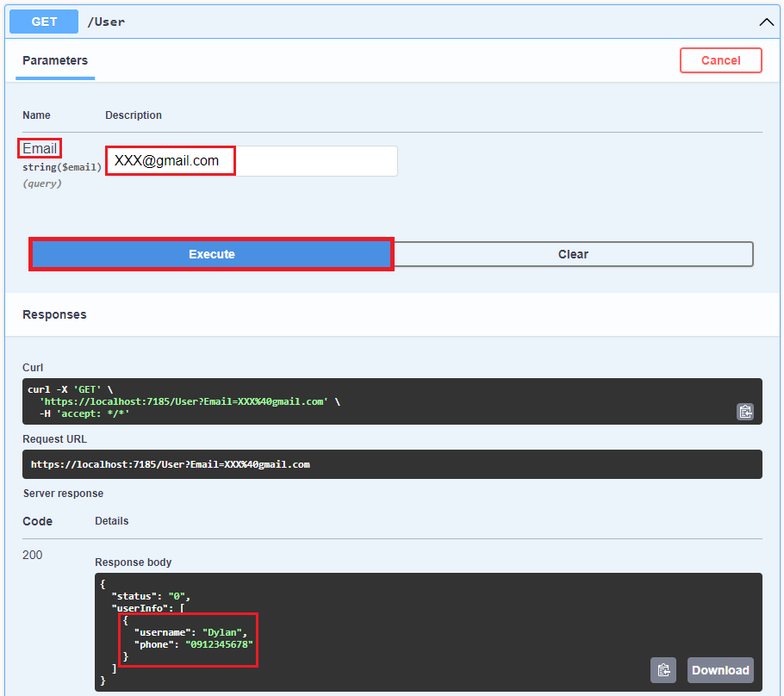Select the Parameters tab
The height and width of the screenshot is (696, 784).
[55, 60]
